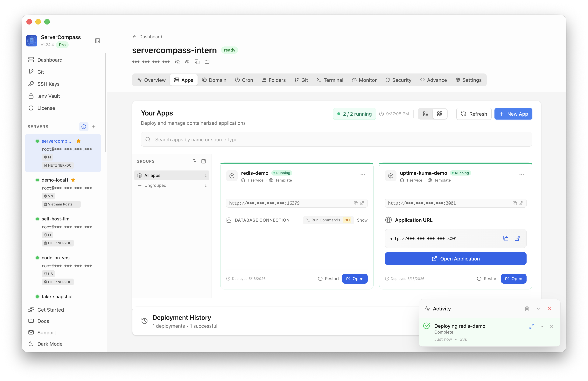Viewport: 588px width, 381px height.
Task: Open the server Settings tab
Action: (x=469, y=80)
